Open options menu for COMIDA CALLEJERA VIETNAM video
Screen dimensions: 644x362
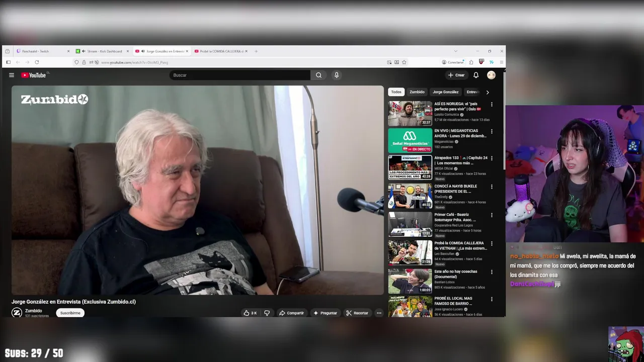tap(492, 244)
